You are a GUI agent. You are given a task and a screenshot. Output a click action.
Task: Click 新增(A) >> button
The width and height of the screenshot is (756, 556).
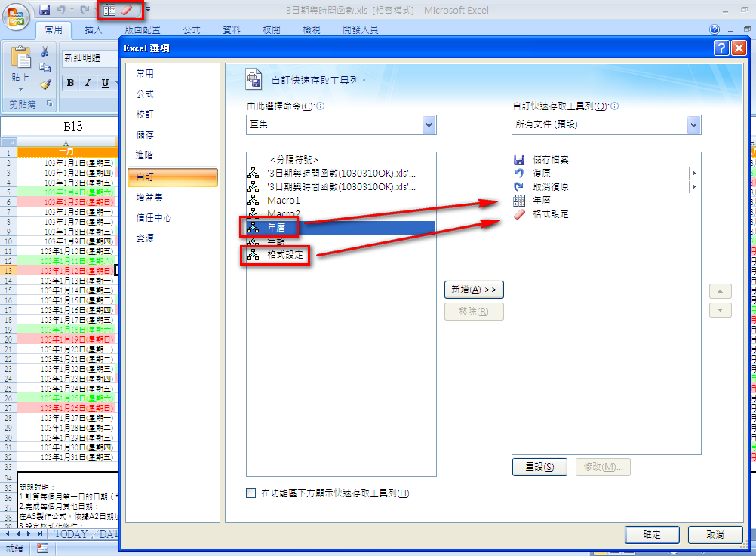[474, 290]
